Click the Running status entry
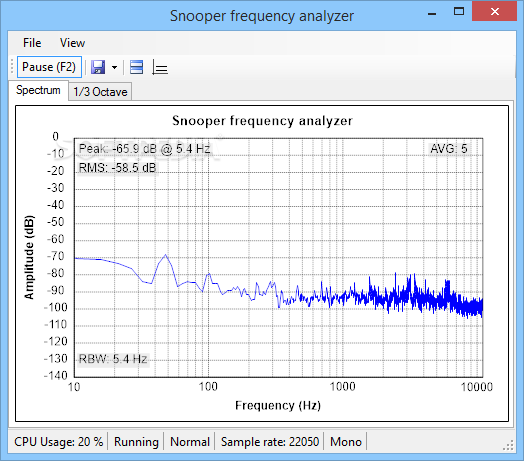Image resolution: width=524 pixels, height=461 pixels. point(136,442)
